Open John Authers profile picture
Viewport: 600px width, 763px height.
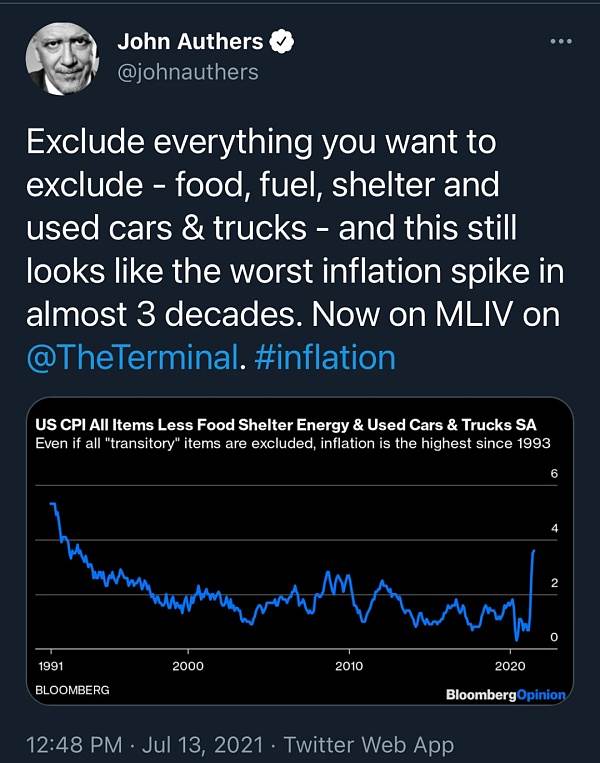point(62,58)
